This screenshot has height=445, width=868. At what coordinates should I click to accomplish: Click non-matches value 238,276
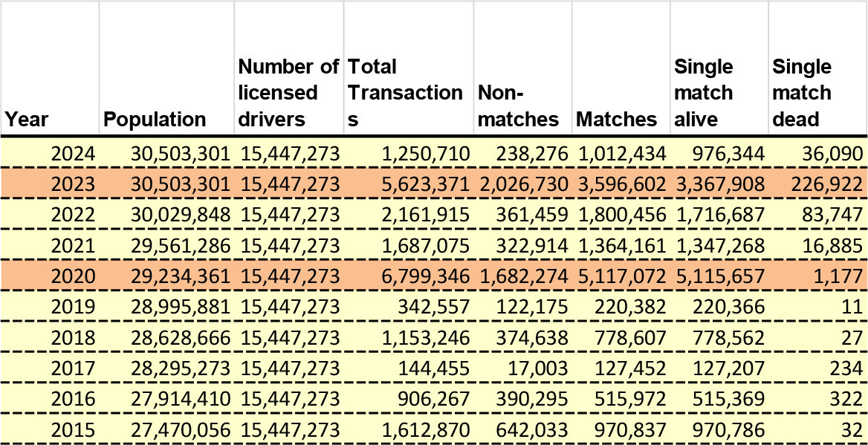click(534, 154)
